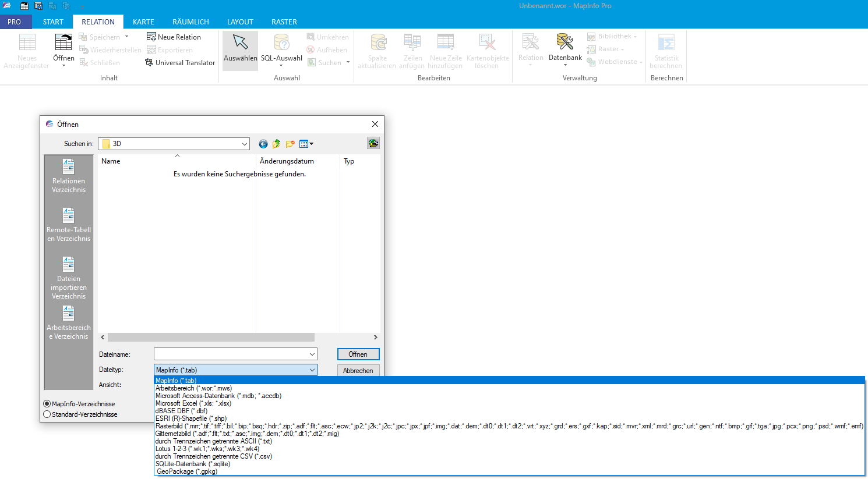
Task: Open the PRO backstage tab
Action: pyautogui.click(x=15, y=22)
